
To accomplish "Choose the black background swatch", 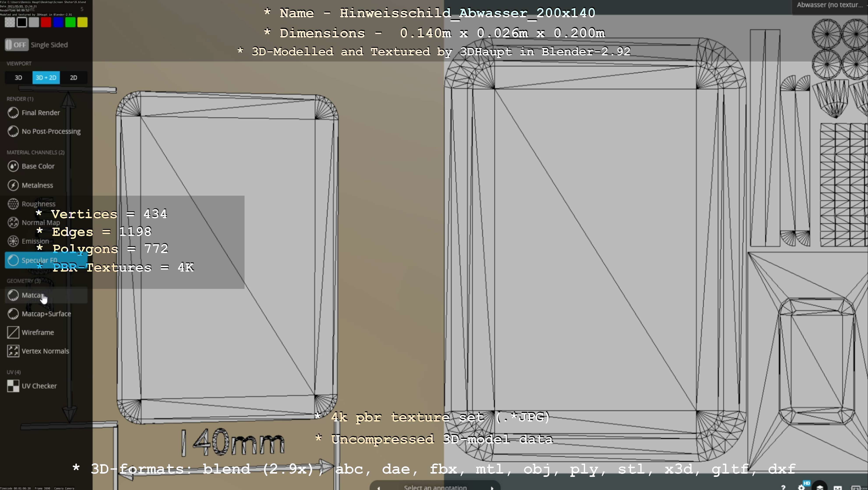I will click(x=22, y=22).
